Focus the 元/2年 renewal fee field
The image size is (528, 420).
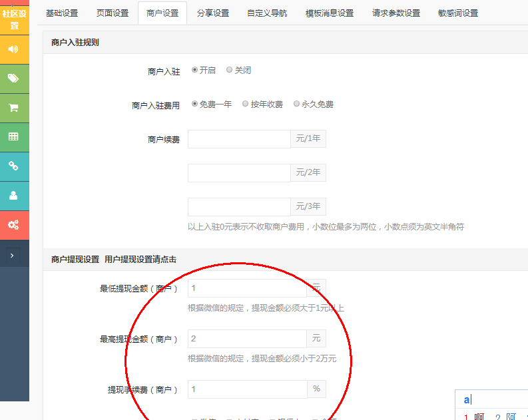point(239,173)
